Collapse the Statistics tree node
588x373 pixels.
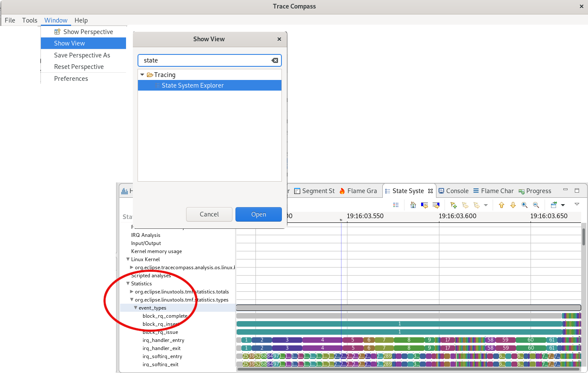tap(128, 284)
